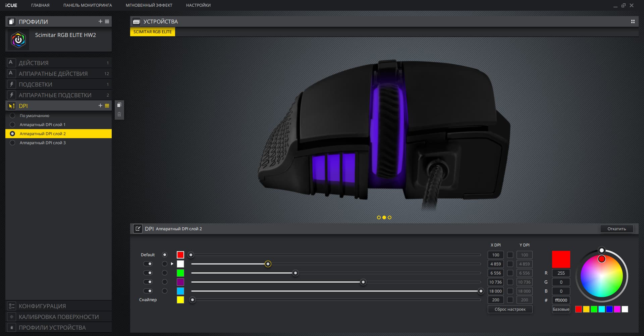Click the 'Базовые' colors button
The height and width of the screenshot is (336, 644).
561,309
